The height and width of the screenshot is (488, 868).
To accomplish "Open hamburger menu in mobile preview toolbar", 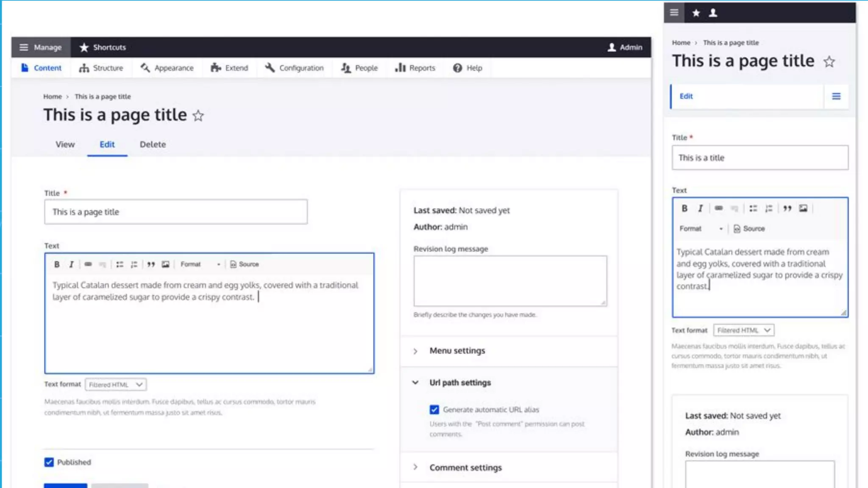I will (674, 13).
